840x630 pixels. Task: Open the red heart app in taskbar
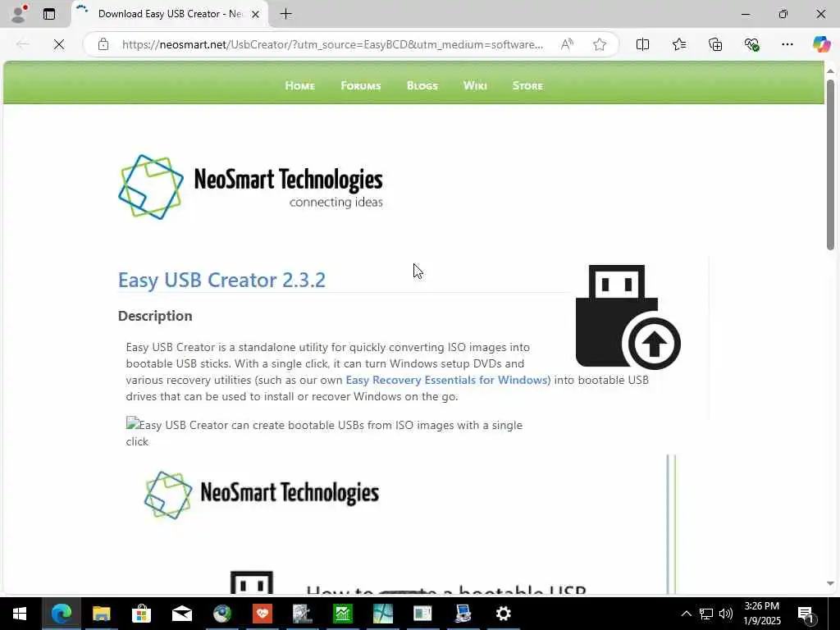point(262,614)
